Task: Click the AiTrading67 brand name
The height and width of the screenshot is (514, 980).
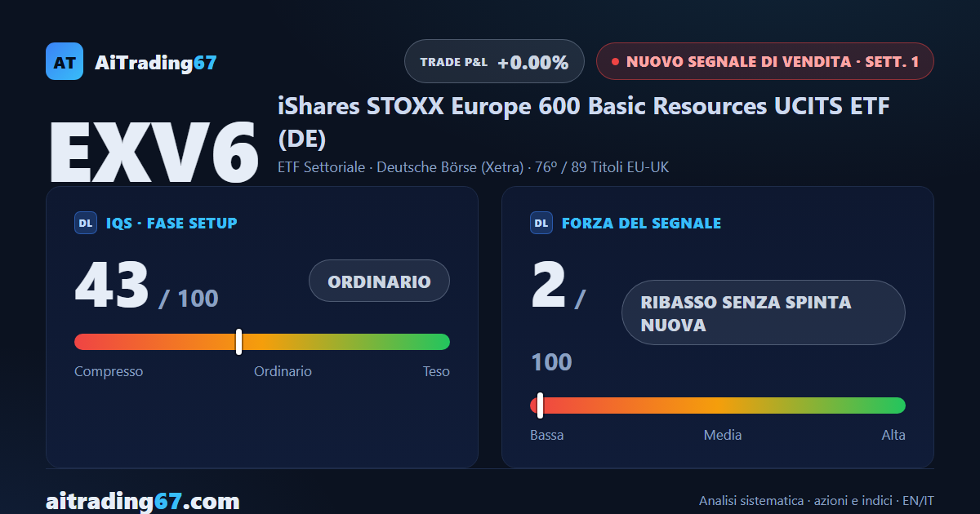Action: coord(156,62)
